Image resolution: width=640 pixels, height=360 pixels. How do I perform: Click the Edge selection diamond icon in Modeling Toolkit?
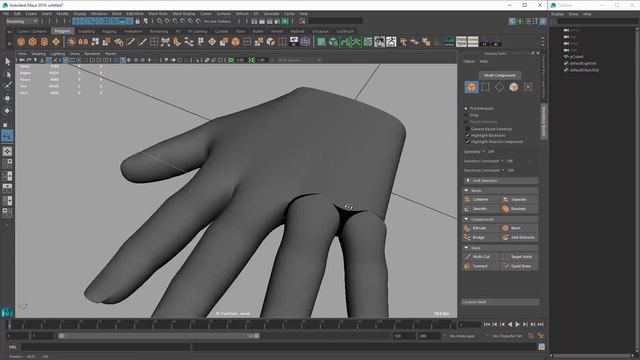pyautogui.click(x=499, y=87)
